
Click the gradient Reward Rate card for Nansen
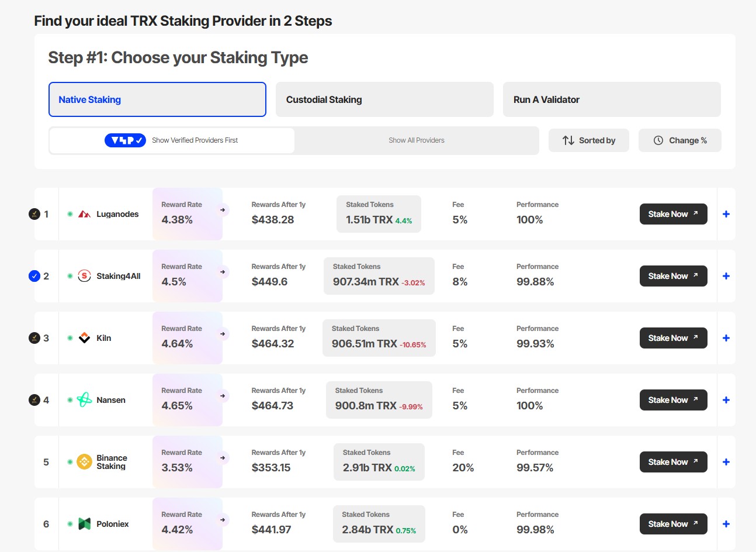[187, 400]
